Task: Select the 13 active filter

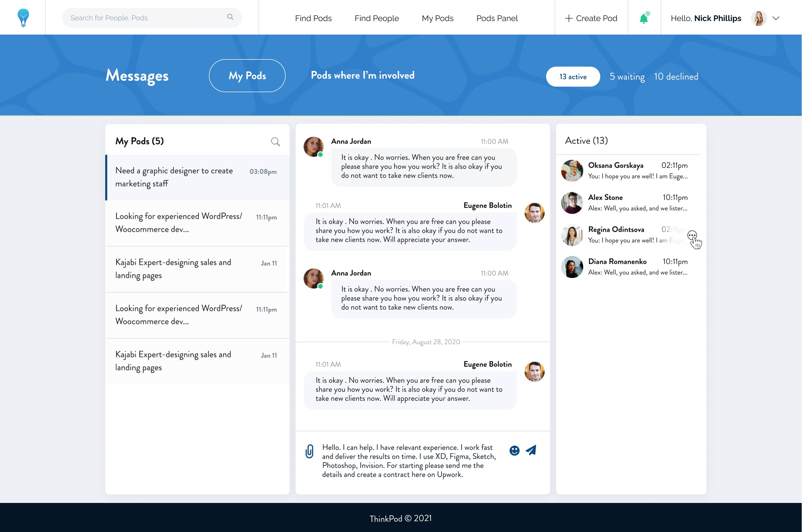Action: [x=573, y=77]
